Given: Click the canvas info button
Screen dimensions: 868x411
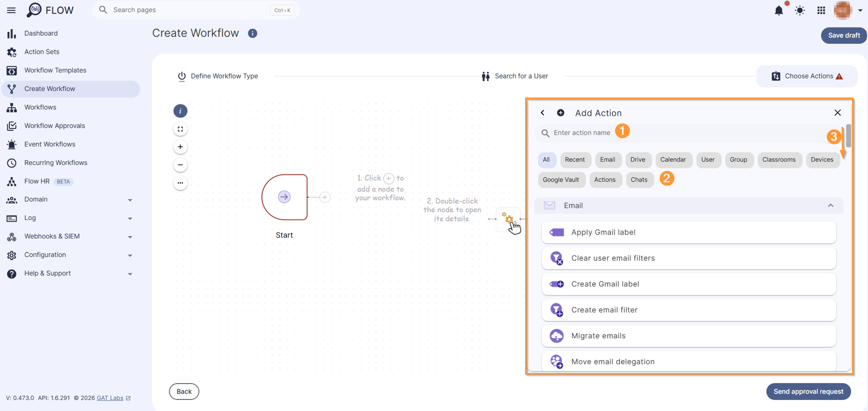Looking at the screenshot, I should (x=180, y=111).
